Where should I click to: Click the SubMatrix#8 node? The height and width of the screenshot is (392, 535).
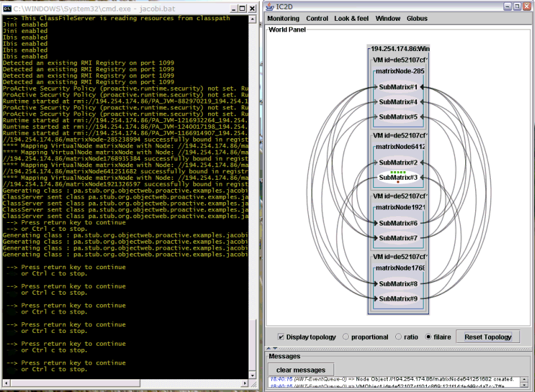[x=398, y=283]
